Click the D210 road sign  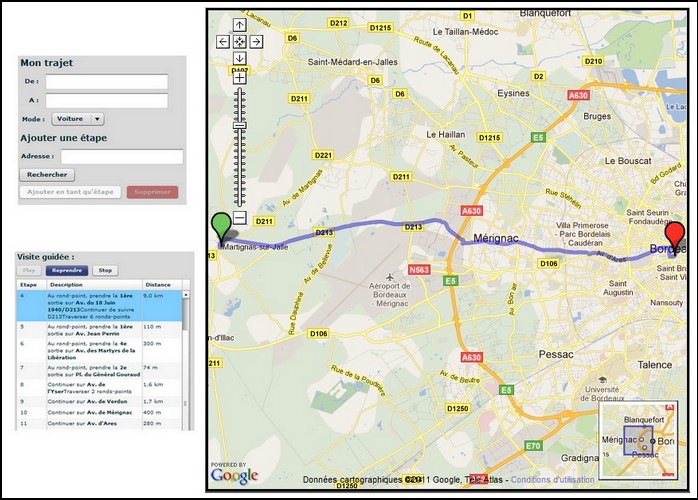click(593, 61)
